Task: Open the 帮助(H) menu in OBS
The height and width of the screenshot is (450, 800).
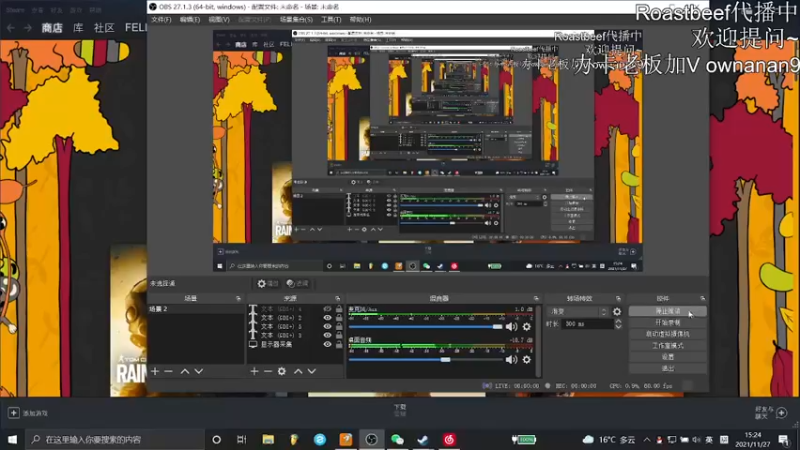Action: 360,19
